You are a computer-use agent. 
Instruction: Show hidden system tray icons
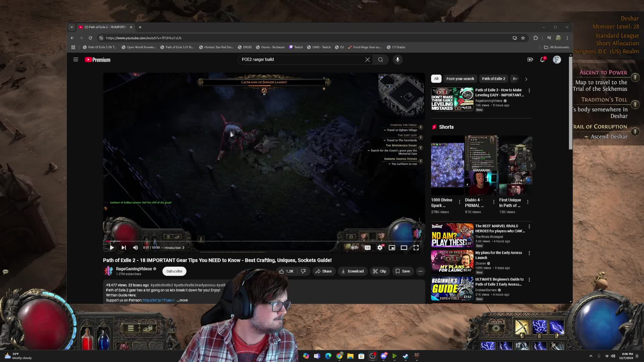tap(591, 356)
